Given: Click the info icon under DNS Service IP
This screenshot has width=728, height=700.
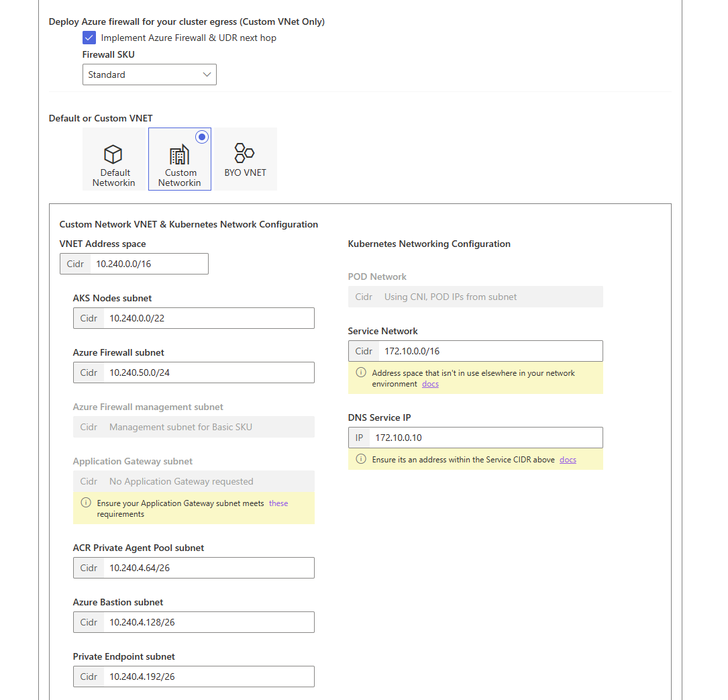Looking at the screenshot, I should click(360, 459).
